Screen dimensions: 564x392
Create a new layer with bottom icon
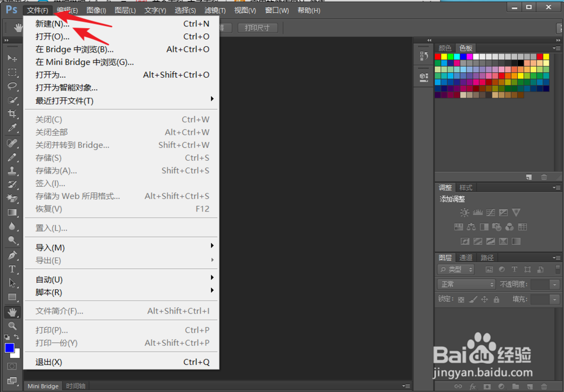pyautogui.click(x=530, y=386)
